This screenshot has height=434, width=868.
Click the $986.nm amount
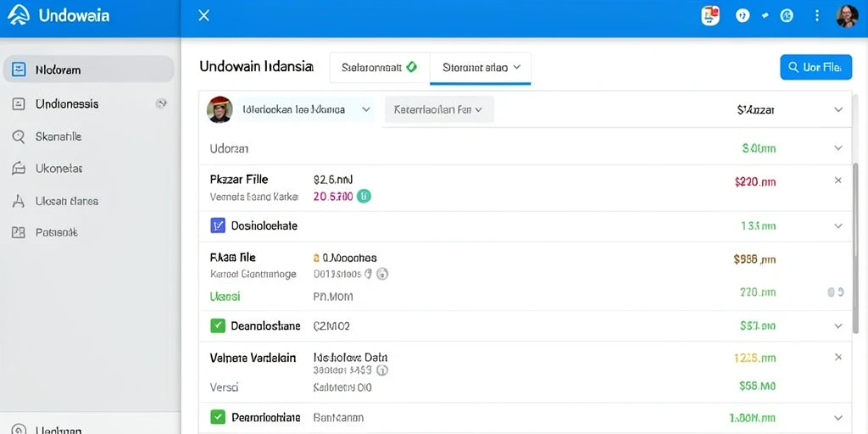pyautogui.click(x=754, y=258)
